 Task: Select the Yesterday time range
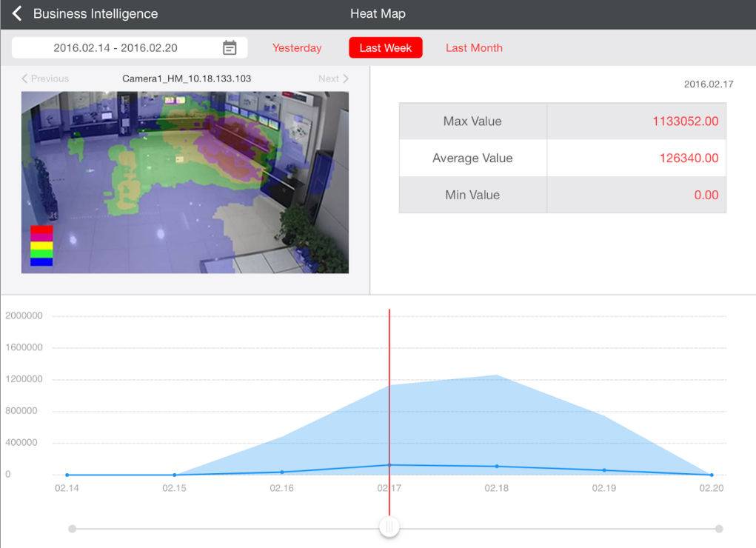point(297,48)
